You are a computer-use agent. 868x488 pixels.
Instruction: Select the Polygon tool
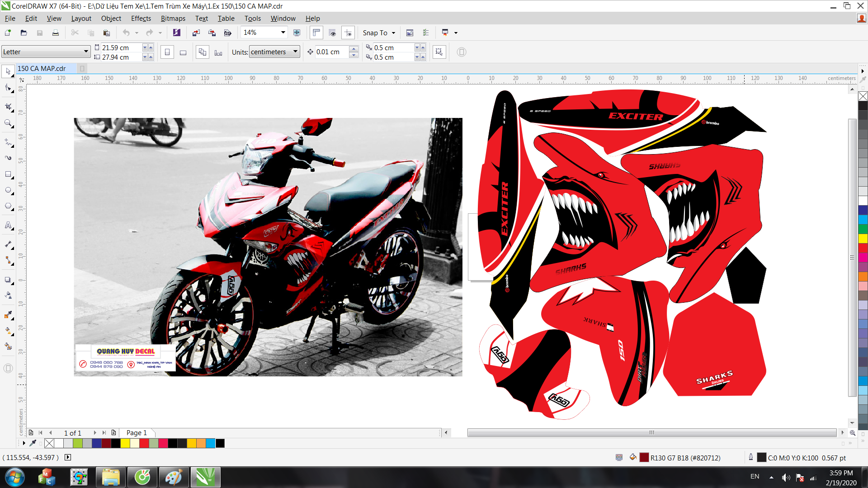click(x=8, y=206)
